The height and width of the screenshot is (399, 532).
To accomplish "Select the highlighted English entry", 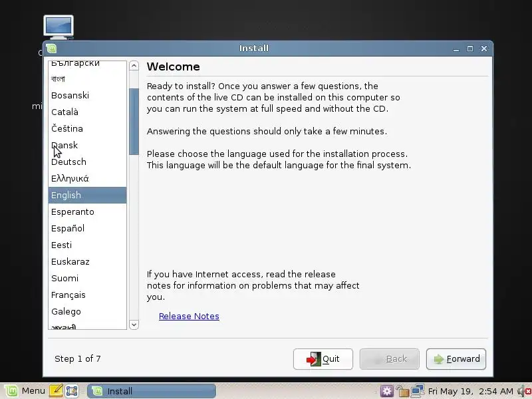I will (x=88, y=195).
